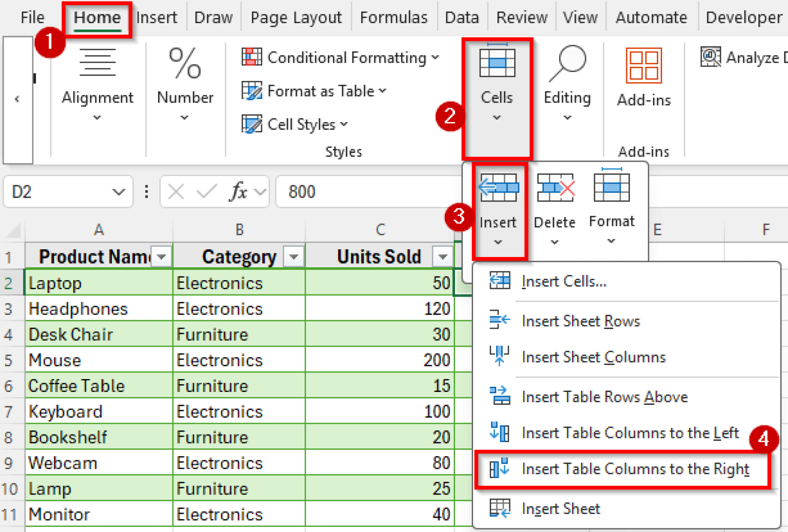Switch to the Formulas ribbon tab
Viewport: 788px width, 532px height.
[x=394, y=17]
